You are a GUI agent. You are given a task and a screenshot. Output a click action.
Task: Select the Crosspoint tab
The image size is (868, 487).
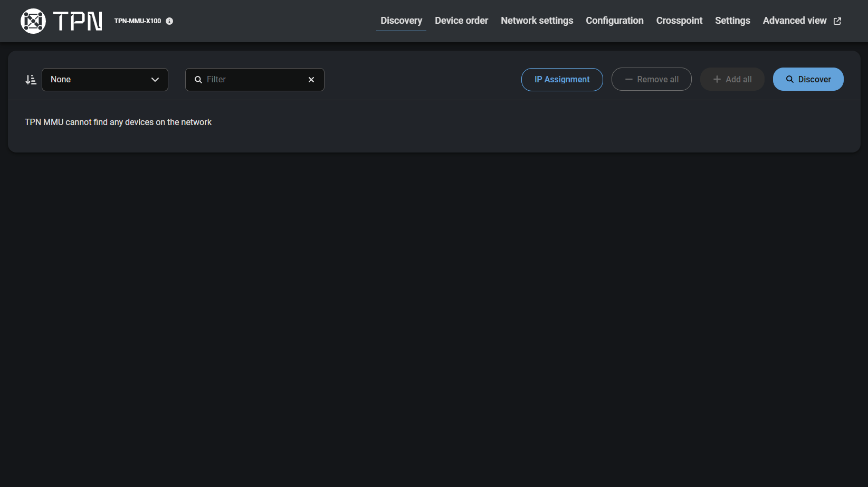(679, 21)
